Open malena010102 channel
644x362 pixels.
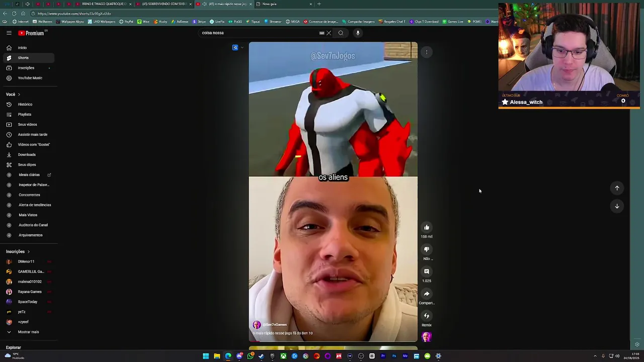(30, 282)
